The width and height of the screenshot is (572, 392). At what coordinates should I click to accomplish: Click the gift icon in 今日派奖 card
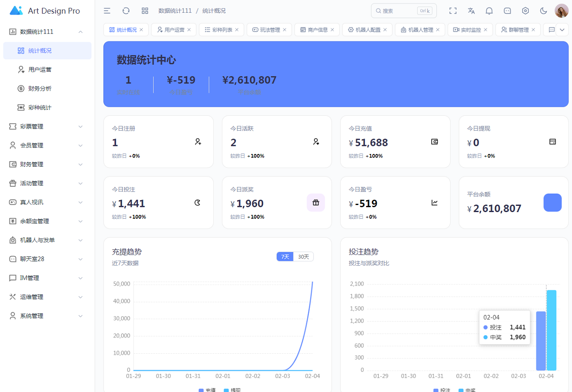pyautogui.click(x=315, y=202)
